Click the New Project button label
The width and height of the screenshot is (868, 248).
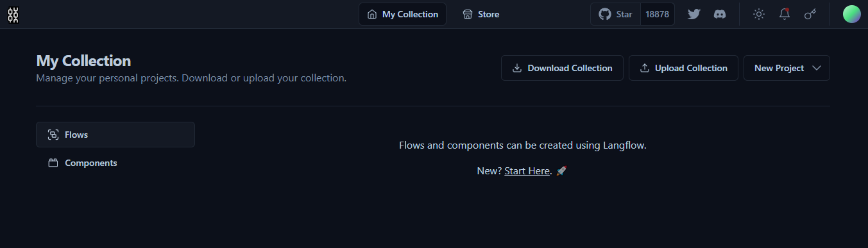(x=779, y=68)
